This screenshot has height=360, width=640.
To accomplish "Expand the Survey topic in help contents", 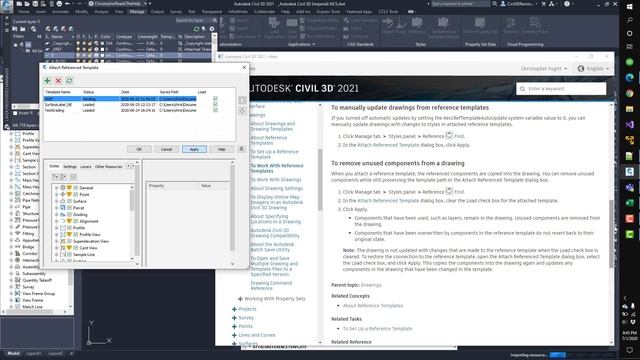I will pos(234,318).
